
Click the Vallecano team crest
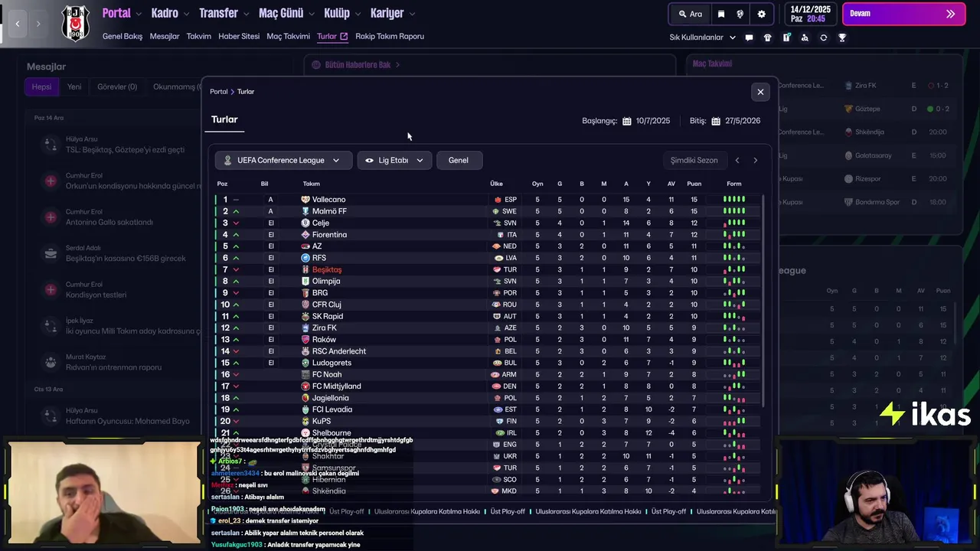click(305, 200)
